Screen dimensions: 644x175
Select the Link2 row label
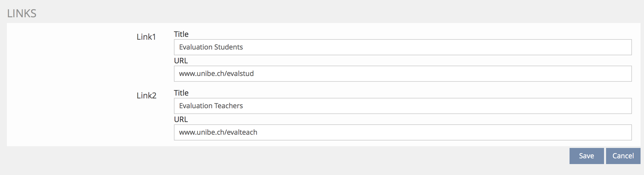[146, 96]
